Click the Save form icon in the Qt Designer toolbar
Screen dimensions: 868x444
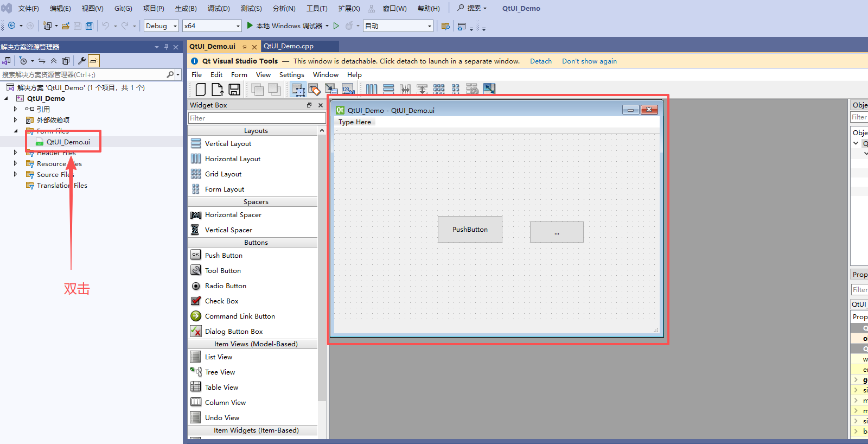pos(234,90)
